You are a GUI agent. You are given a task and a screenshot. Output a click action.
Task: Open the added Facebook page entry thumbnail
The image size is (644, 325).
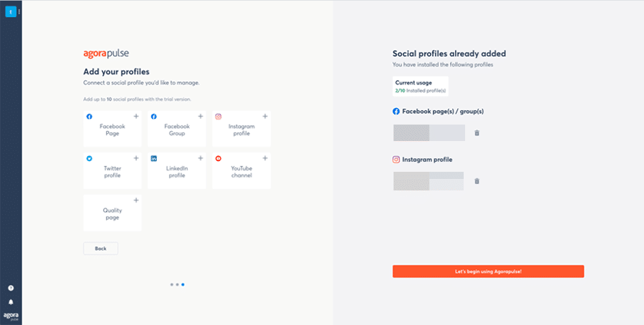pos(411,132)
